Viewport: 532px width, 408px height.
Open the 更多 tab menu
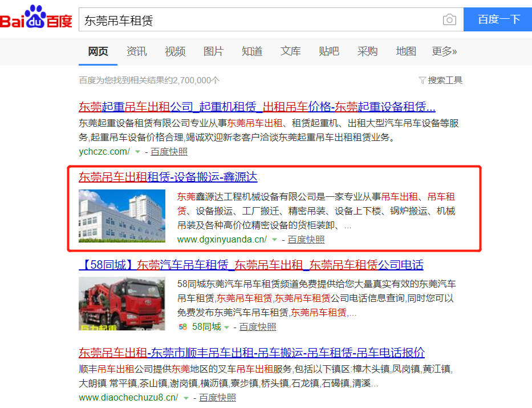click(x=444, y=51)
